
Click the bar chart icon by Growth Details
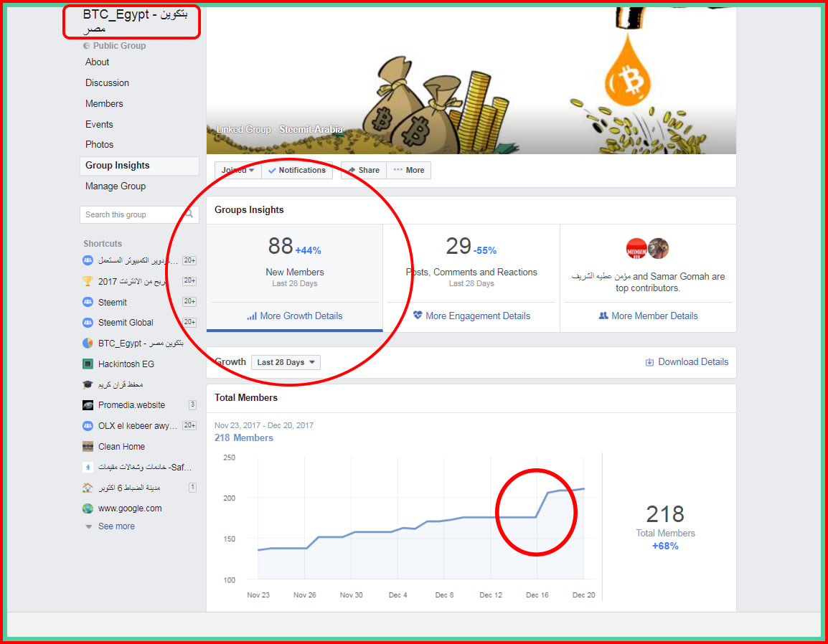pyautogui.click(x=252, y=316)
